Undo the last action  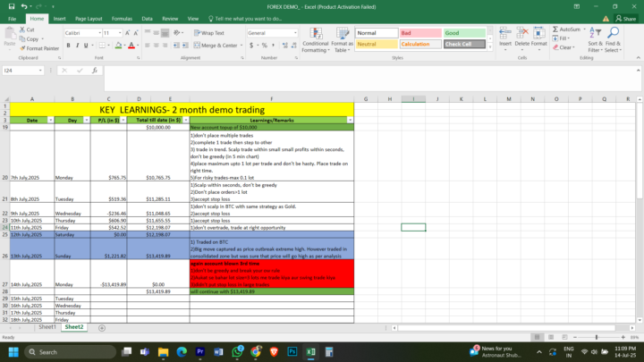click(24, 6)
